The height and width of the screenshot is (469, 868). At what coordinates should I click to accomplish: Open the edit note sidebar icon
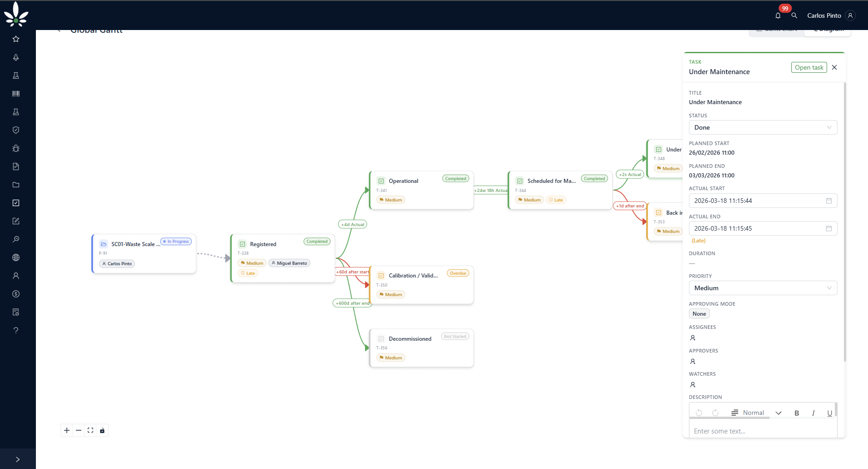pos(16,221)
